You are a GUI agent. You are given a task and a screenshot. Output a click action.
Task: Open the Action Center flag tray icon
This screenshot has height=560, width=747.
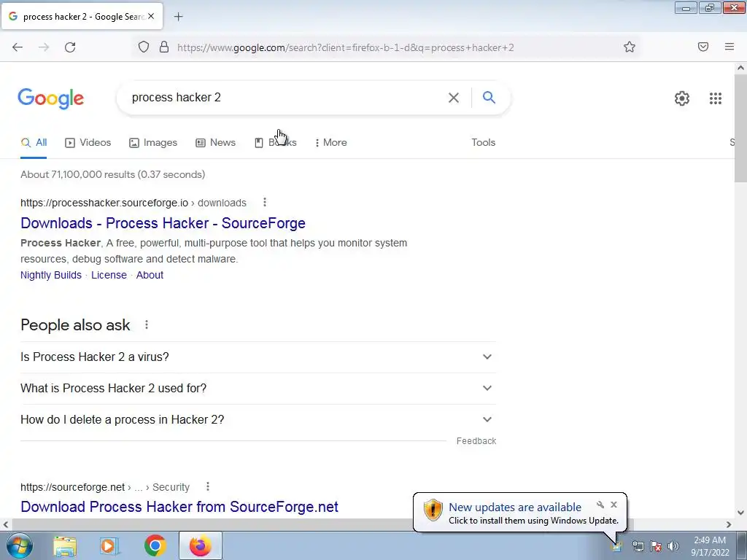(x=656, y=546)
